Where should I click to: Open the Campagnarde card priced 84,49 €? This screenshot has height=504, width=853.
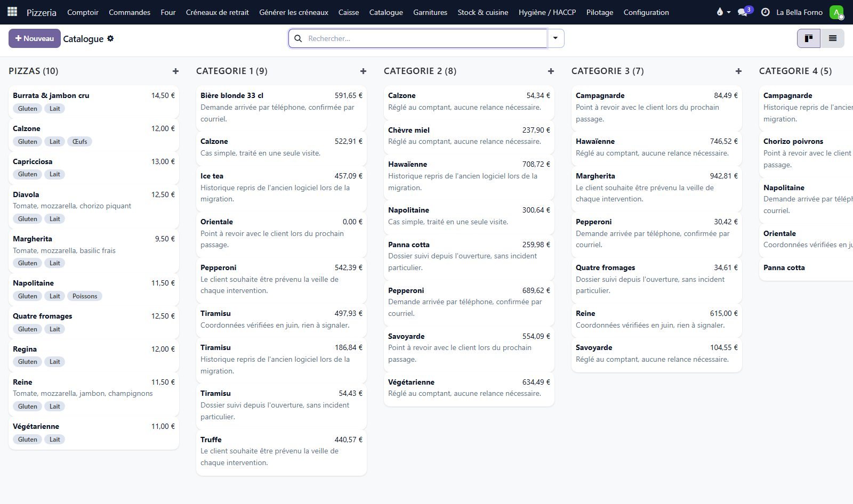pyautogui.click(x=657, y=108)
